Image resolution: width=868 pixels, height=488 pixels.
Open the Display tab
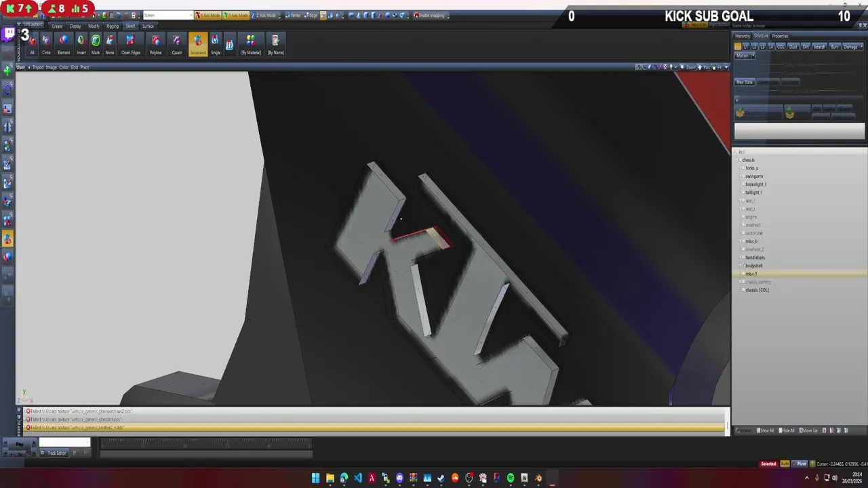coord(75,26)
